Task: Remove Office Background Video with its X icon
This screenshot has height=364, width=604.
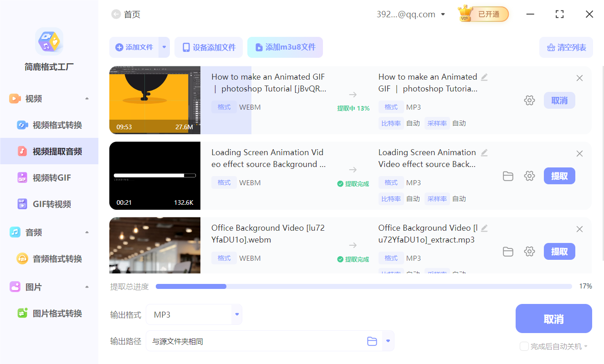Action: click(579, 229)
